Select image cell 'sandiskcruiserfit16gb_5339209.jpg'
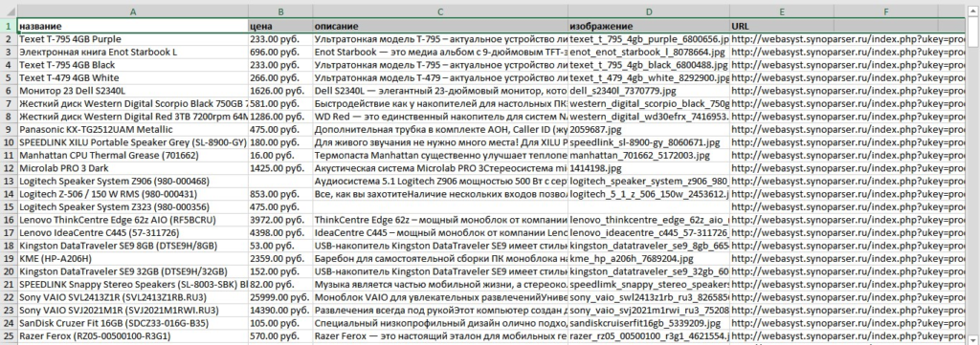 pos(649,323)
